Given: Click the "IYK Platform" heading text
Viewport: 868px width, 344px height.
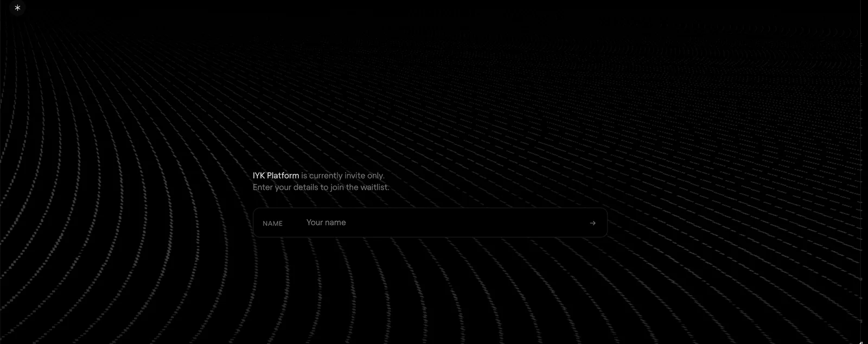Looking at the screenshot, I should [x=276, y=176].
